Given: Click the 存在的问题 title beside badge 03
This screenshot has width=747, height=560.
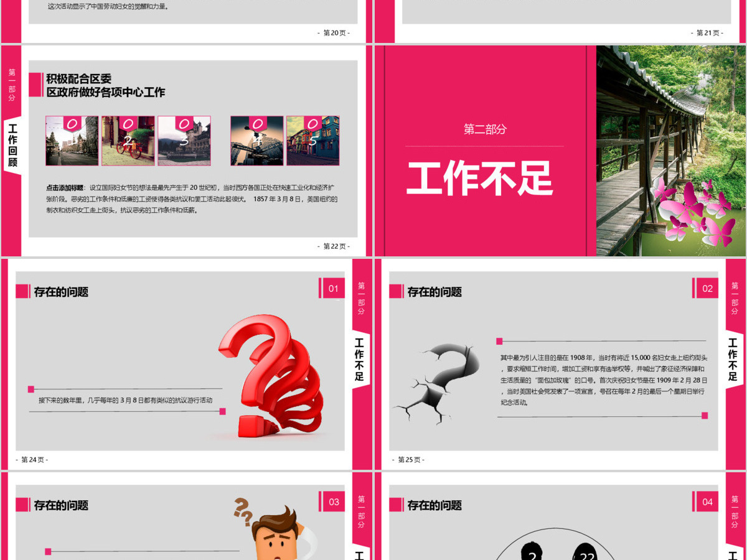Looking at the screenshot, I should click(61, 505).
